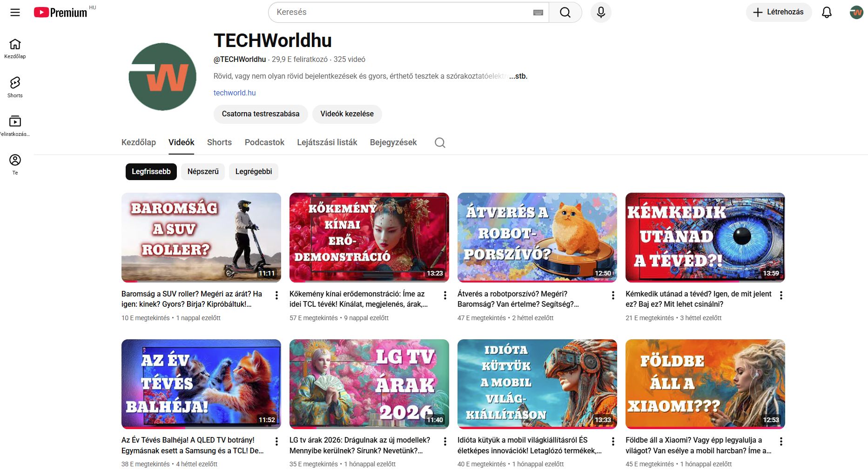Viewport: 868px width, 471px height.
Task: Open LG tv árak 2026 video title
Action: [x=360, y=445]
